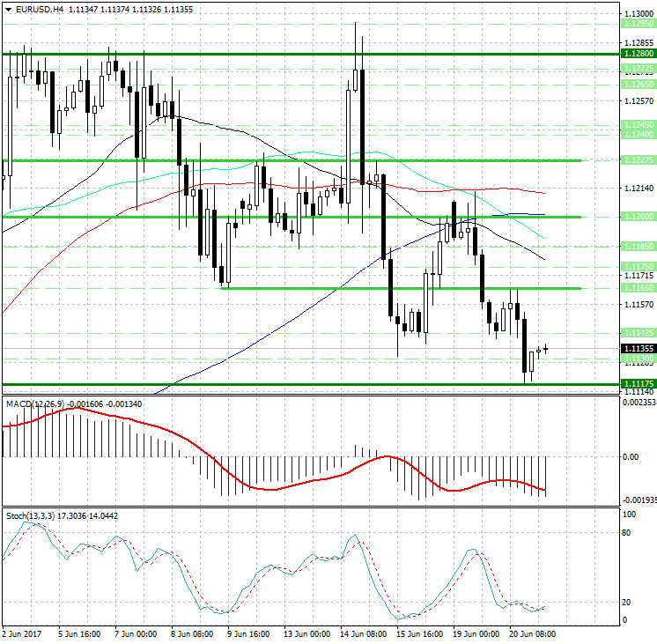This screenshot has height=644, width=657.
Task: Click the 1.12000 level price tag
Action: [638, 217]
